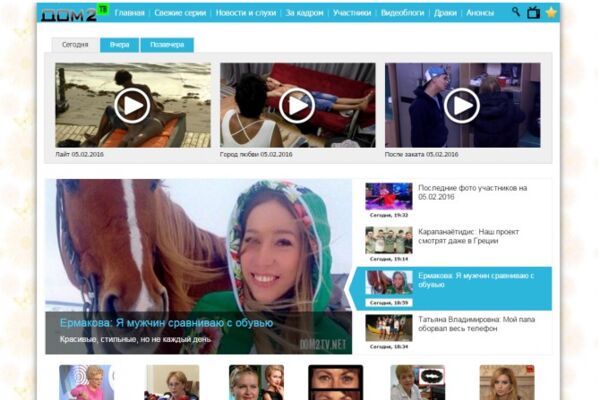
Task: Select highlighted Ермакова news item in list
Action: pyautogui.click(x=452, y=288)
